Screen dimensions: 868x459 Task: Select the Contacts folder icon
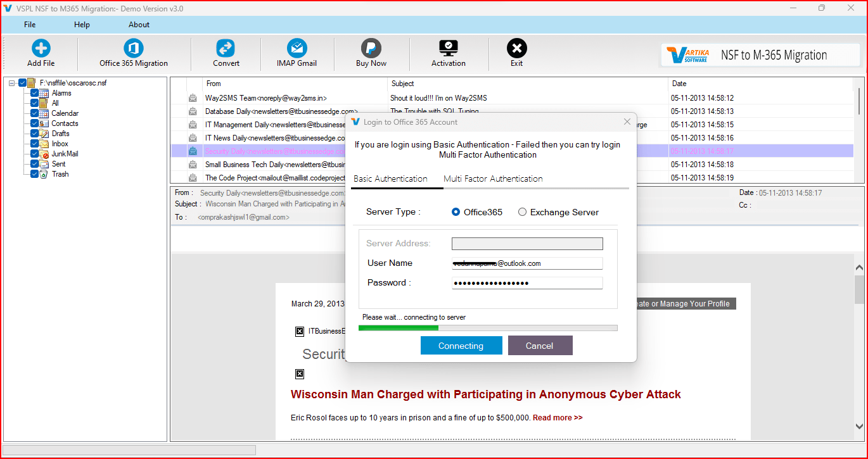point(44,123)
